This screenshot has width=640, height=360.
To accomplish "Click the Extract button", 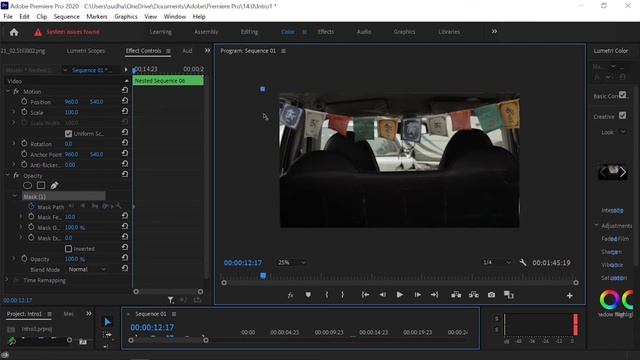I will click(x=473, y=295).
